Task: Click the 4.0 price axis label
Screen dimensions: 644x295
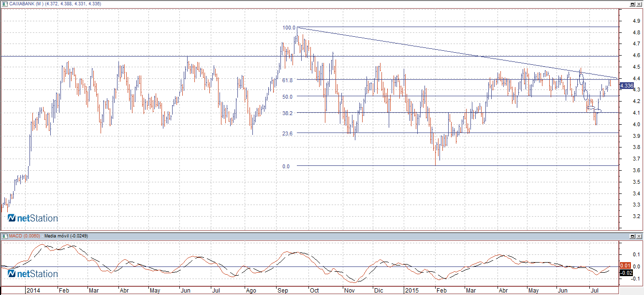Action: pyautogui.click(x=637, y=125)
